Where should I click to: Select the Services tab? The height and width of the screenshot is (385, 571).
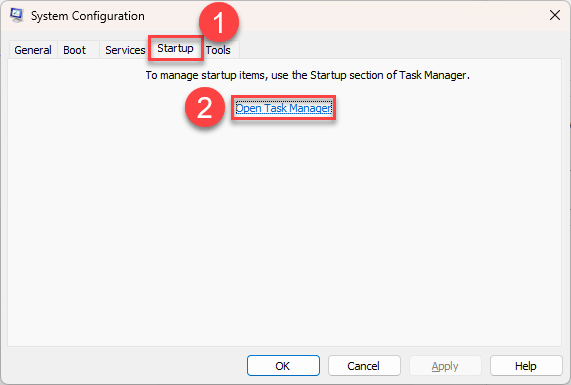pos(125,50)
